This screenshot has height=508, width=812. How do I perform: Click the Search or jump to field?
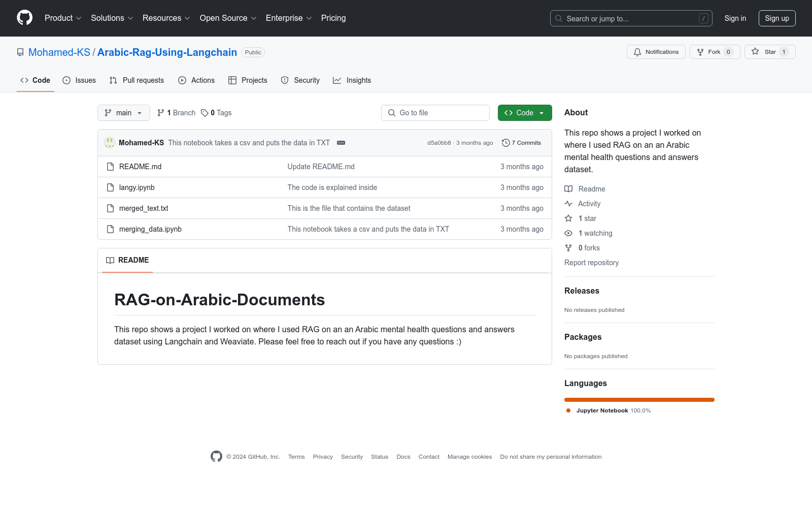pos(631,18)
